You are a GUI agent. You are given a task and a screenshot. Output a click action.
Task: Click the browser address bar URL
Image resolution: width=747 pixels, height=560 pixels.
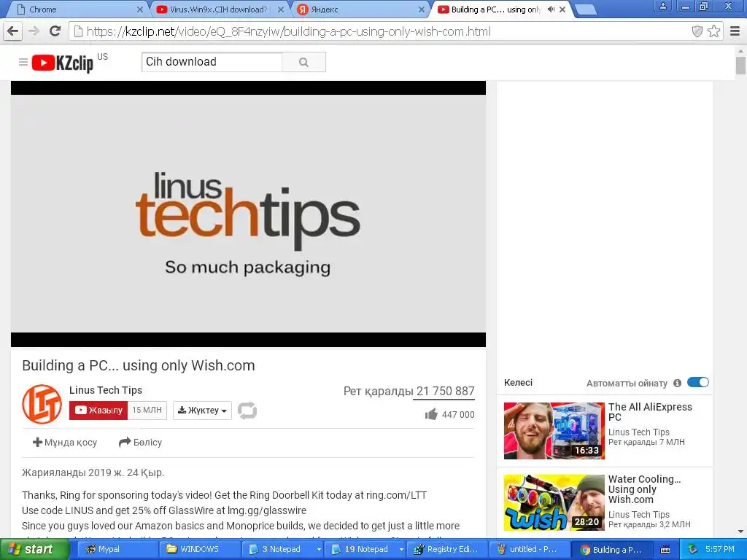289,31
